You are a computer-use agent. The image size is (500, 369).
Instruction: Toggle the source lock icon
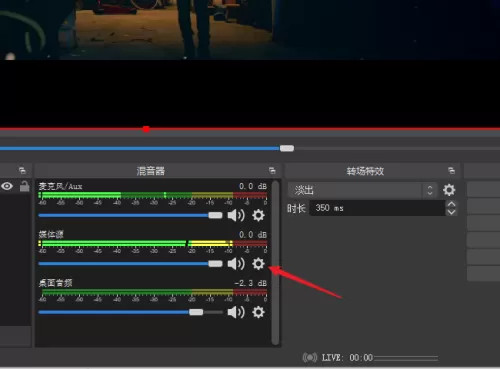pos(24,186)
